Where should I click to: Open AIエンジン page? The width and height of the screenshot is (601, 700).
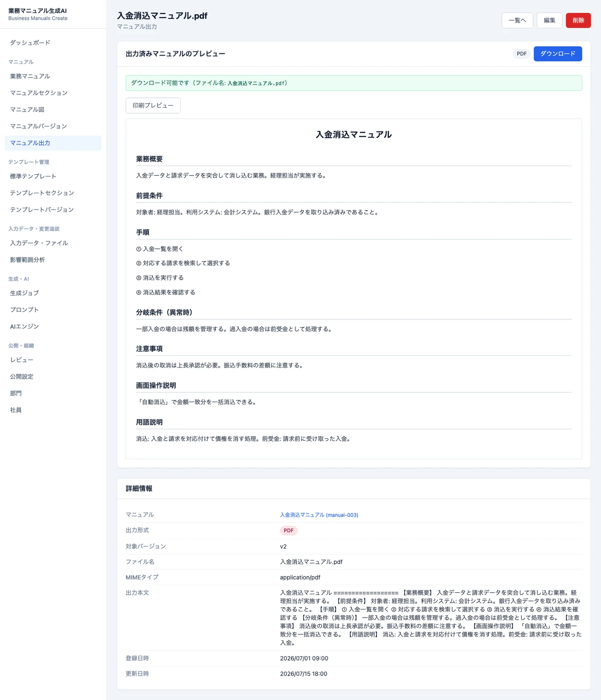[53, 326]
